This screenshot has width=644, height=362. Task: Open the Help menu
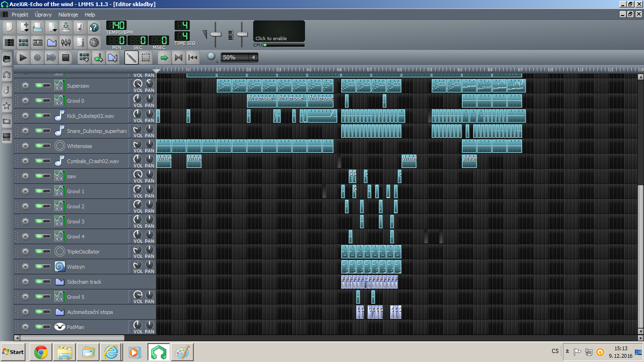click(x=90, y=15)
